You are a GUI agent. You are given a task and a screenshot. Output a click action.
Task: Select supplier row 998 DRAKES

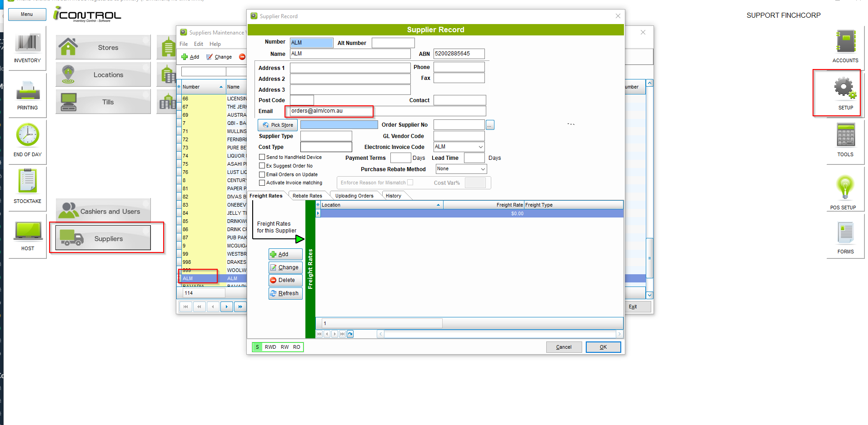coord(214,262)
